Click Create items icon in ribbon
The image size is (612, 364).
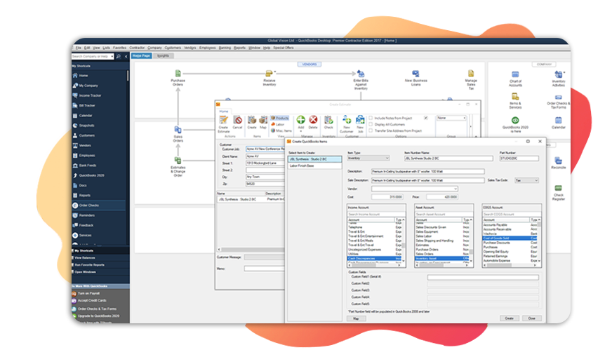point(252,120)
